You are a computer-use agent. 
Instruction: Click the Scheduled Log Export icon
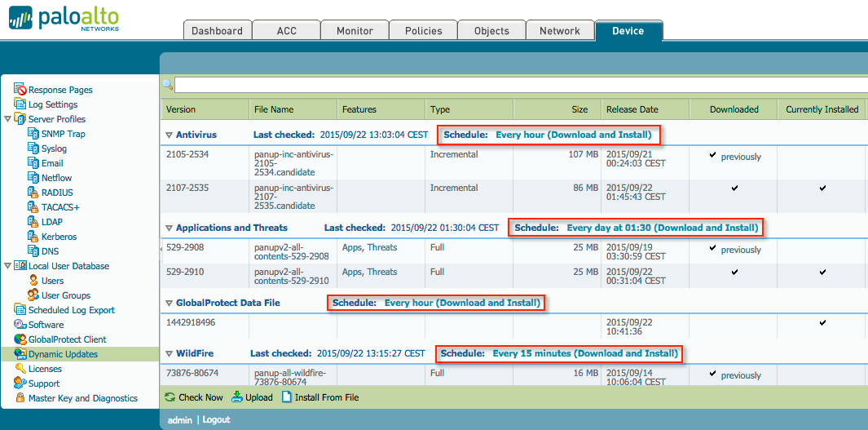click(20, 310)
